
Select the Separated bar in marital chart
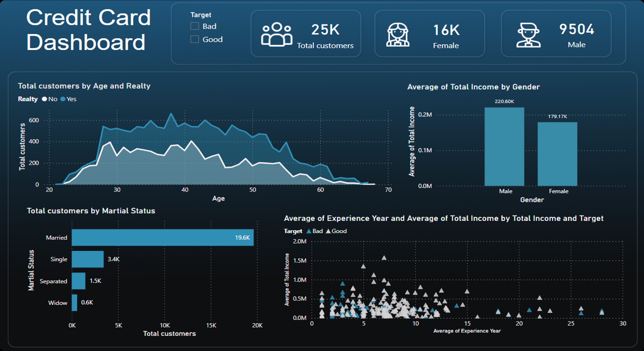pyautogui.click(x=79, y=281)
